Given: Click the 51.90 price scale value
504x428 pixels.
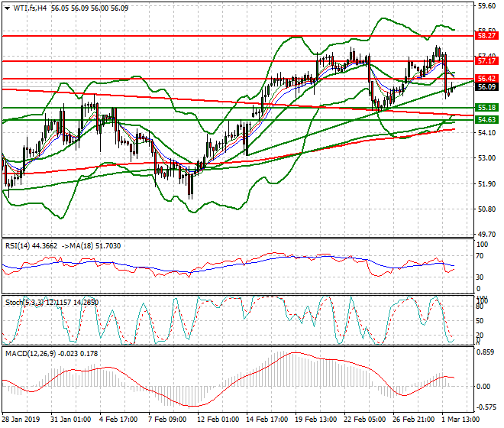Looking at the screenshot, I should 486,184.
